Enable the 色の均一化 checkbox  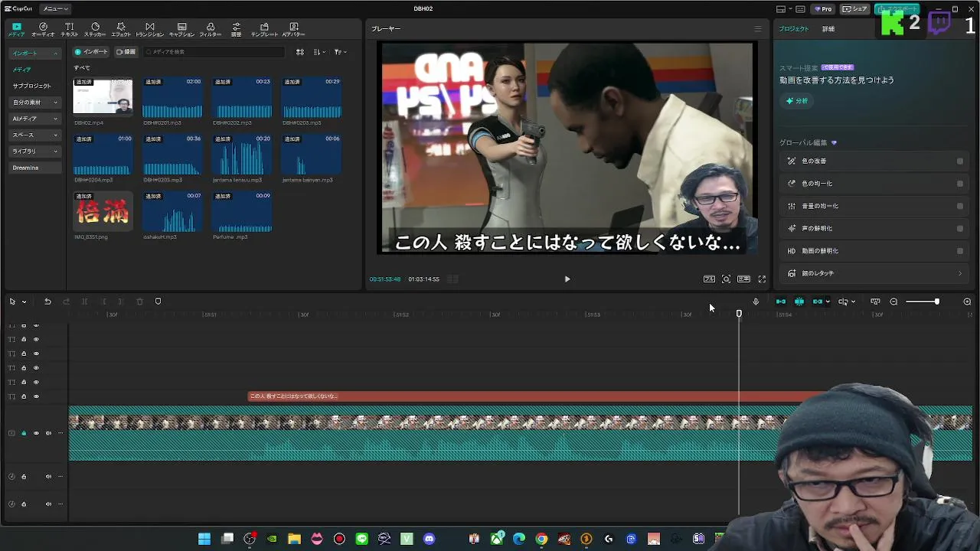click(960, 184)
